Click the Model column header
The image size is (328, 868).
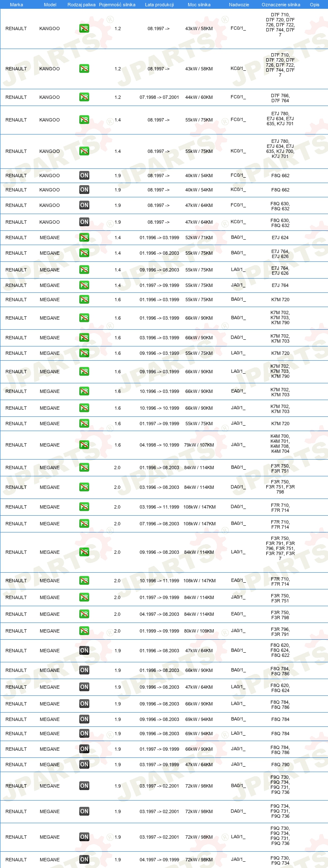[x=50, y=5]
